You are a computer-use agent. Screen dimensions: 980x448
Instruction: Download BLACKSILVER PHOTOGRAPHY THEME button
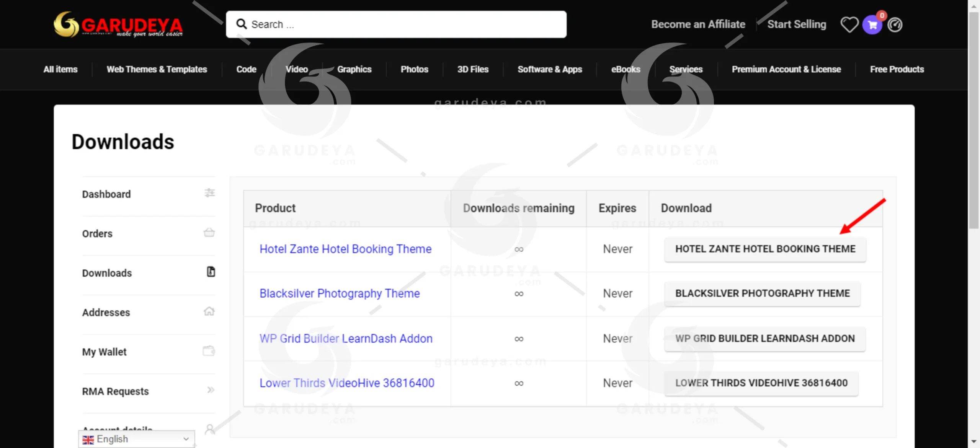tap(762, 293)
